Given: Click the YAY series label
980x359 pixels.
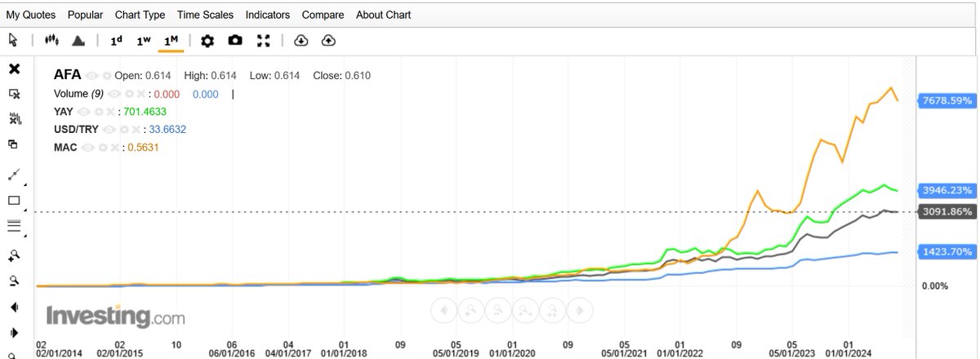Looking at the screenshot, I should 64,112.
